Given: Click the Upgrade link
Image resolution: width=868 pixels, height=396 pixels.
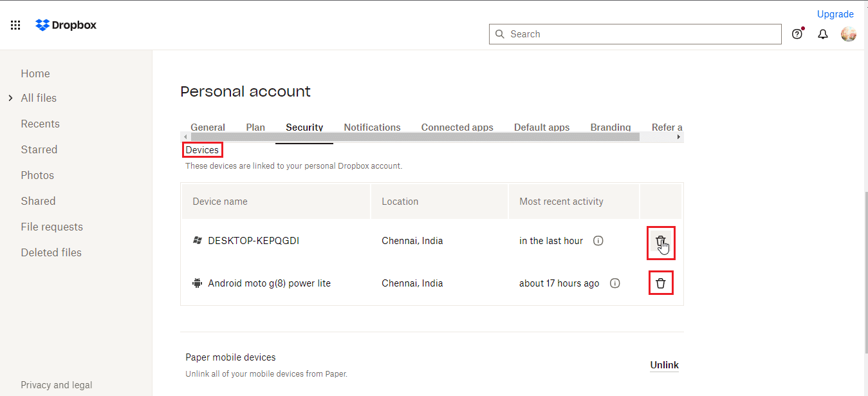Looking at the screenshot, I should click(x=835, y=14).
